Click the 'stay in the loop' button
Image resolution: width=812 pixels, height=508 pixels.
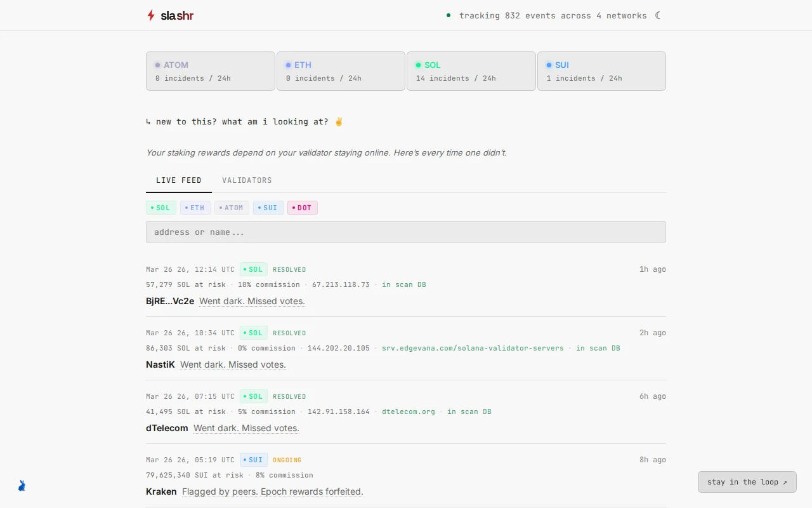coord(747,482)
